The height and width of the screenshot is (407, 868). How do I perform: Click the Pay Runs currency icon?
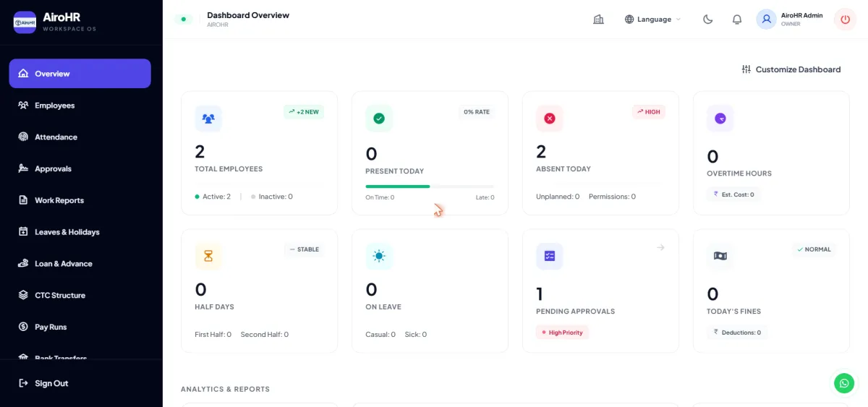click(x=22, y=327)
